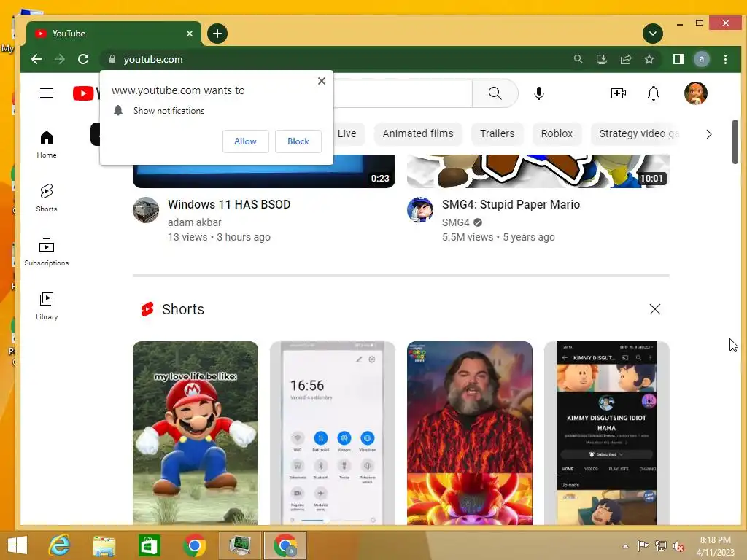Image resolution: width=747 pixels, height=560 pixels.
Task: Switch to the YouTube browser tab
Action: [113, 34]
